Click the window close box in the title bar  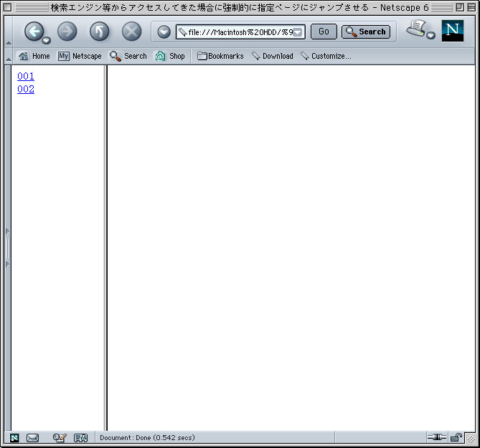point(8,7)
